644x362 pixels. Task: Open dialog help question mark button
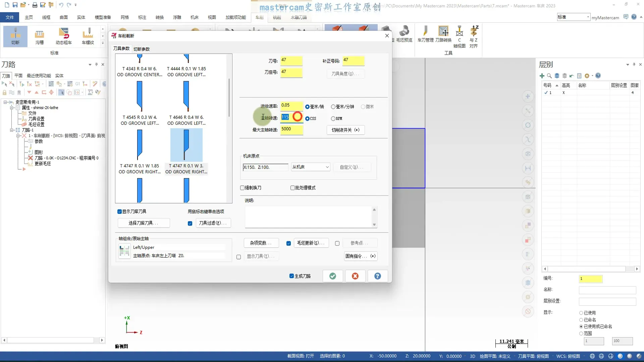tap(377, 276)
